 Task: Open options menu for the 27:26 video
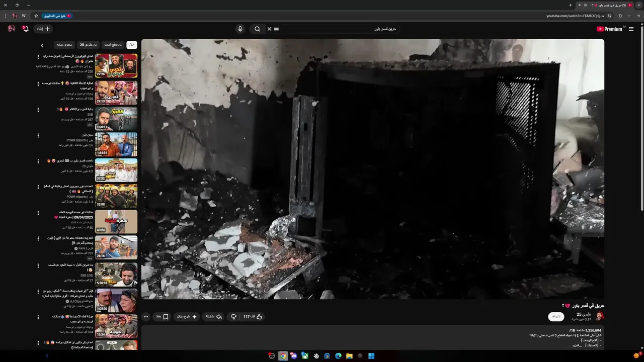[x=38, y=57]
